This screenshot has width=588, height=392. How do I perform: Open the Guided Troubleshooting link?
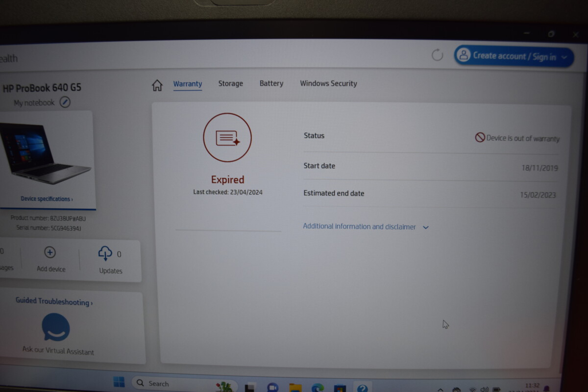click(x=54, y=301)
